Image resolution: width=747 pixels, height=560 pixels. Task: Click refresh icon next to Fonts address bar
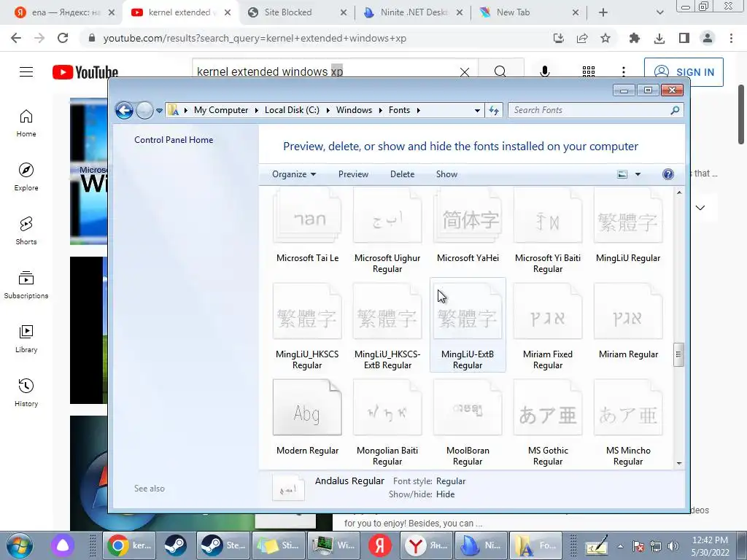click(x=494, y=111)
